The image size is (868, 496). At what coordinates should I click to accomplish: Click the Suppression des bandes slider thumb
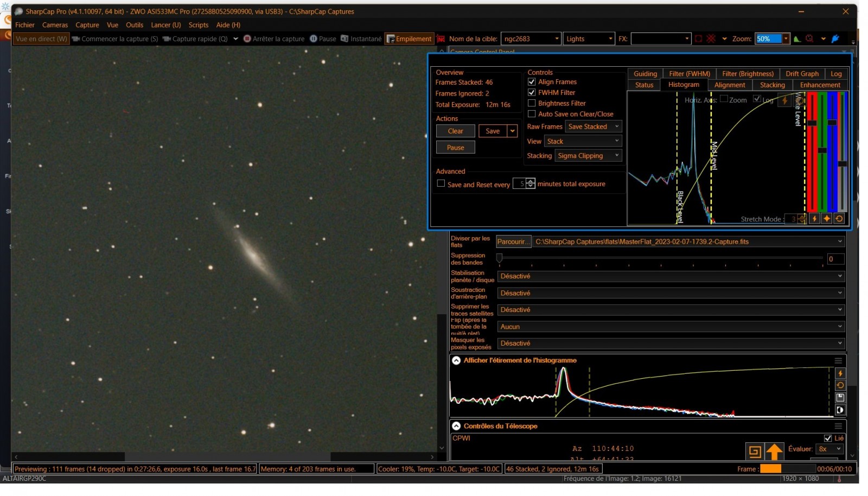[500, 258]
